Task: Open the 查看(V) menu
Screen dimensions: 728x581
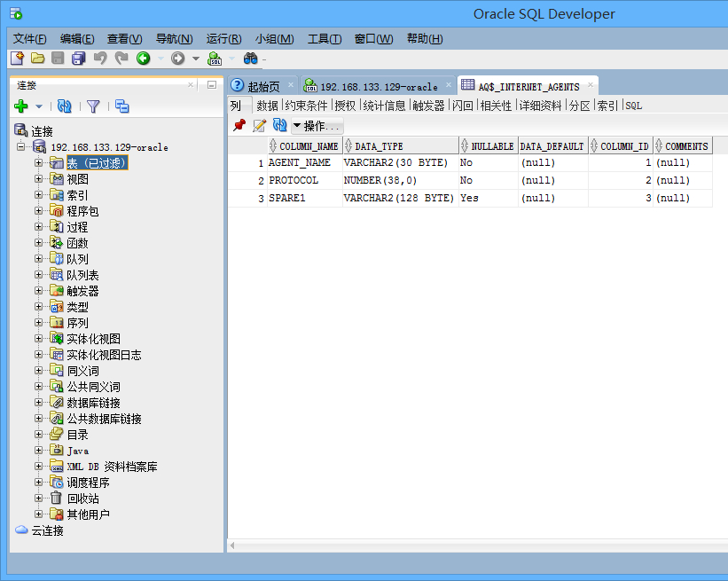Action: pos(124,39)
